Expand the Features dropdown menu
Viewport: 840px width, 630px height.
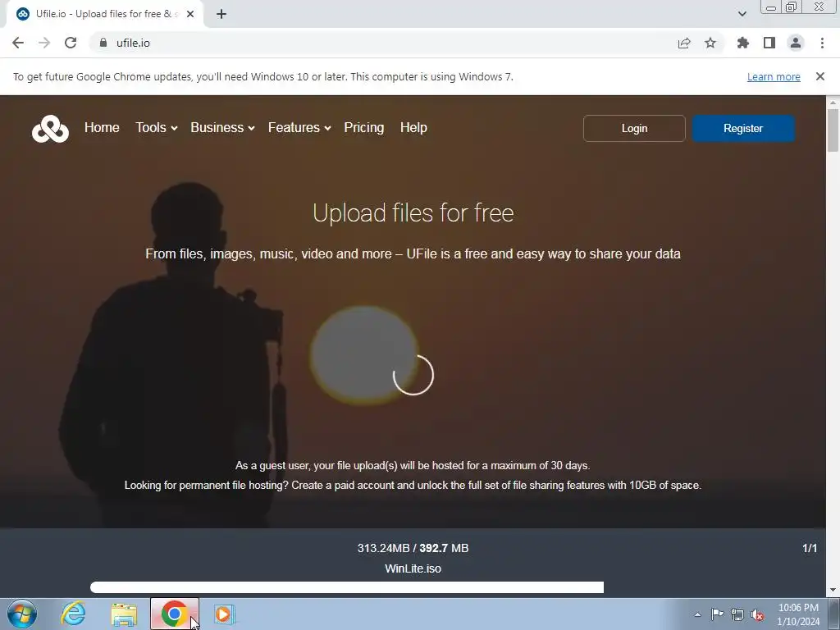(x=299, y=127)
